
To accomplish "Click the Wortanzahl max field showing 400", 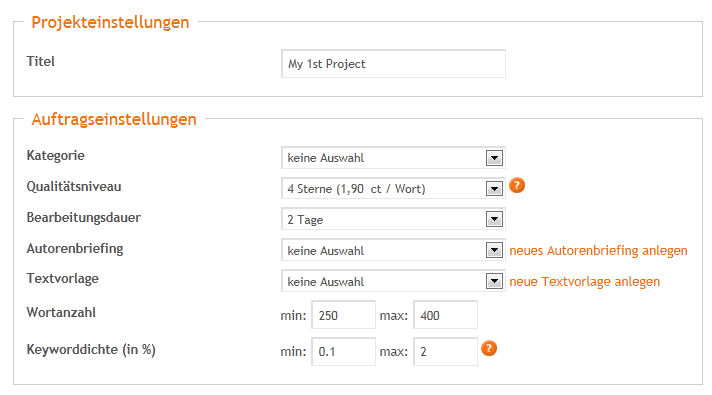I will point(445,315).
